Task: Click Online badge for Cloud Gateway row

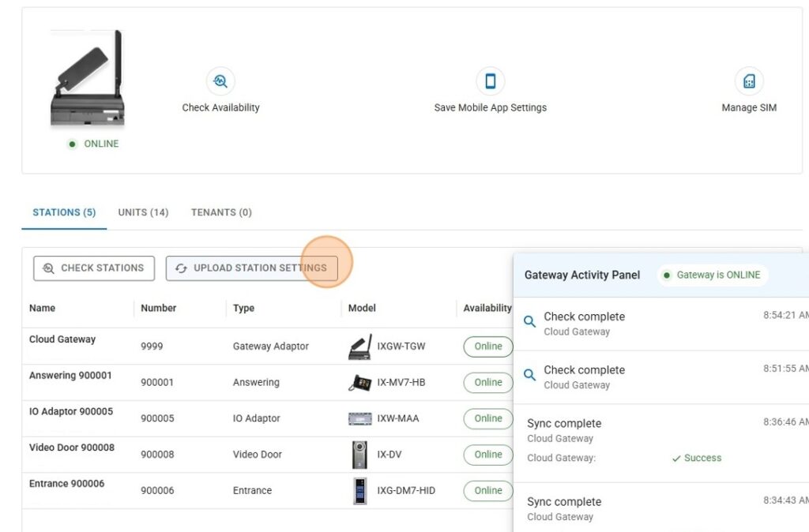Action: 488,347
